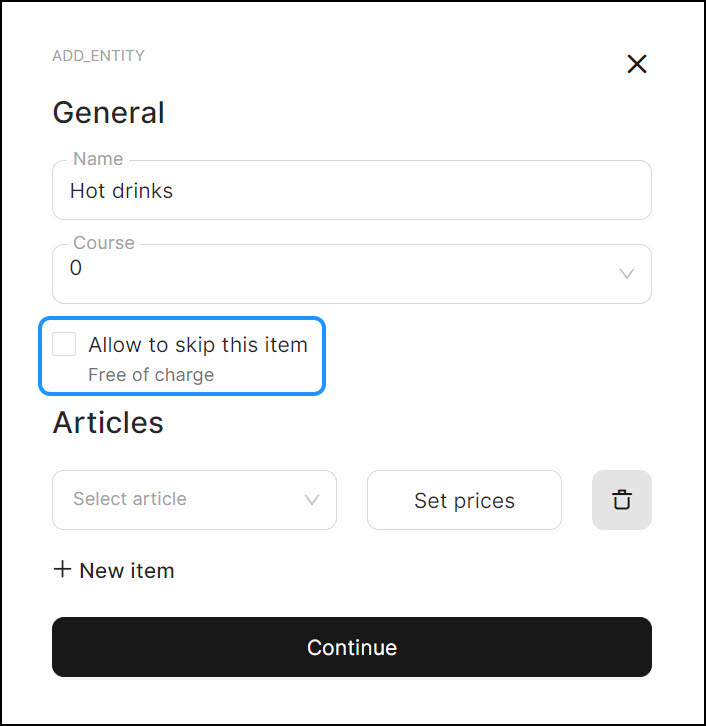Screen dimensions: 706x726
Task: Click the small Name field label
Action: tap(98, 159)
